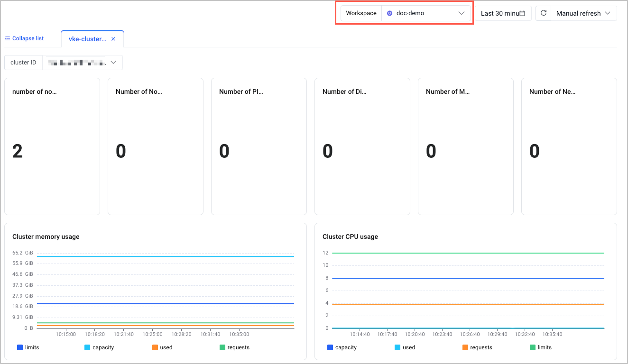Click the 10:15:00 memory chart time label

click(65, 334)
